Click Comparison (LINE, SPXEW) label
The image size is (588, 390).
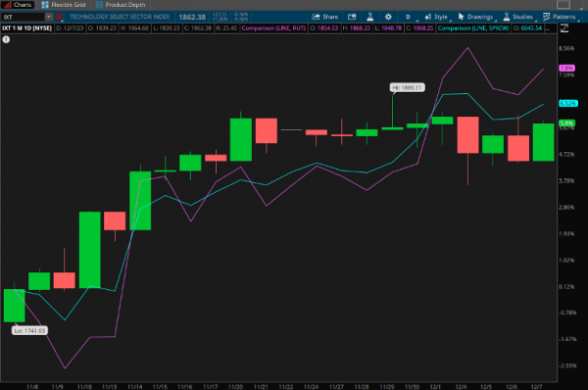(473, 28)
